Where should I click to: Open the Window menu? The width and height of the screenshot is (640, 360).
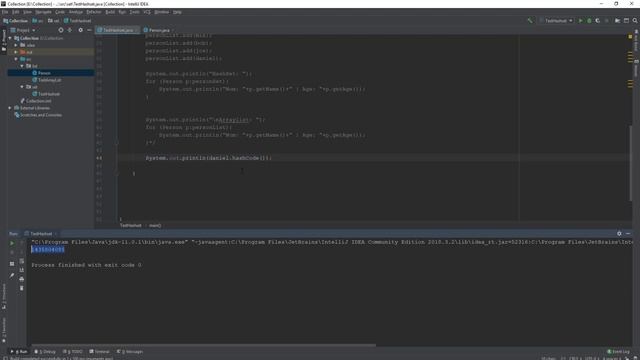(x=162, y=12)
